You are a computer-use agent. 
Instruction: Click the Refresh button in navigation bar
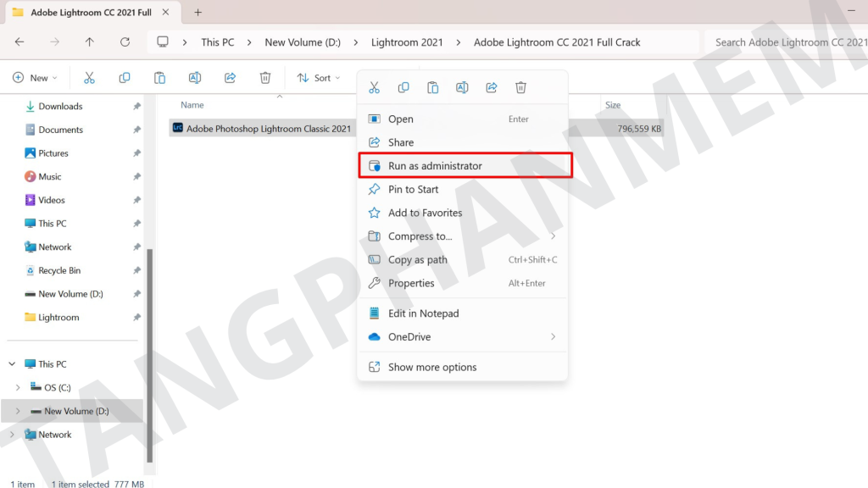click(125, 42)
